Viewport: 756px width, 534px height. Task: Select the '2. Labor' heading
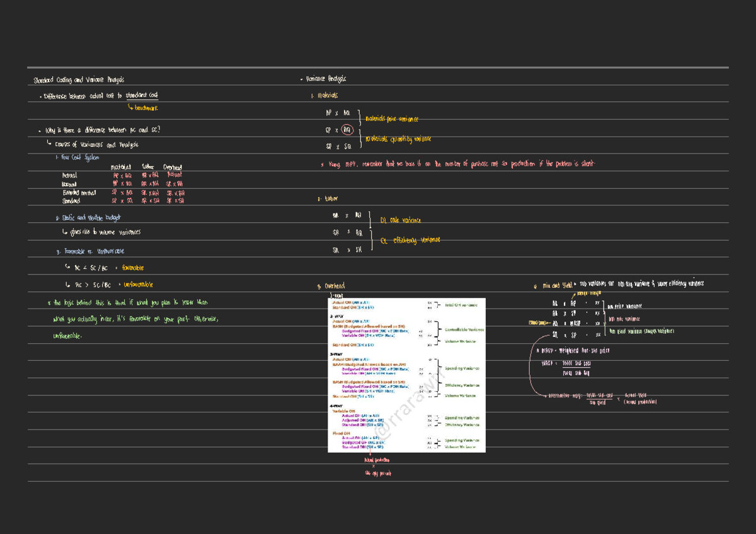pos(327,199)
